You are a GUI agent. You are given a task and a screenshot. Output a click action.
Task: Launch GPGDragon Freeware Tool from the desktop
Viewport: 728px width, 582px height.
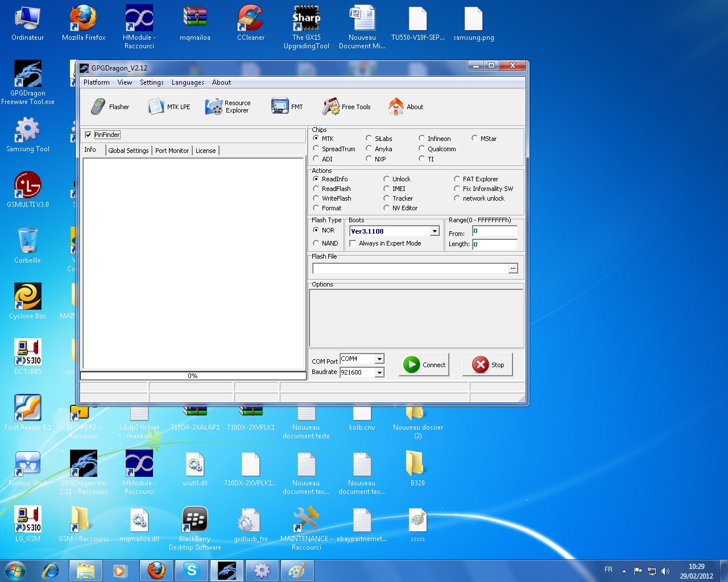click(27, 74)
